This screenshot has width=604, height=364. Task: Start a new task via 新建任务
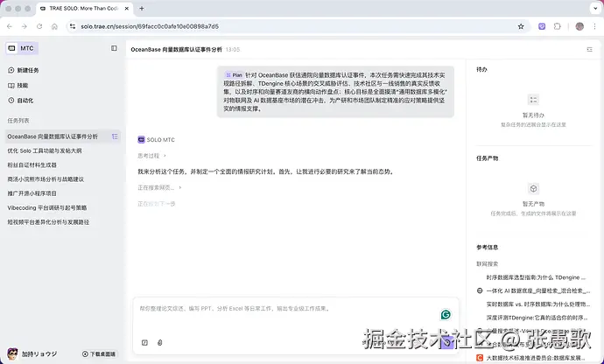(x=24, y=70)
